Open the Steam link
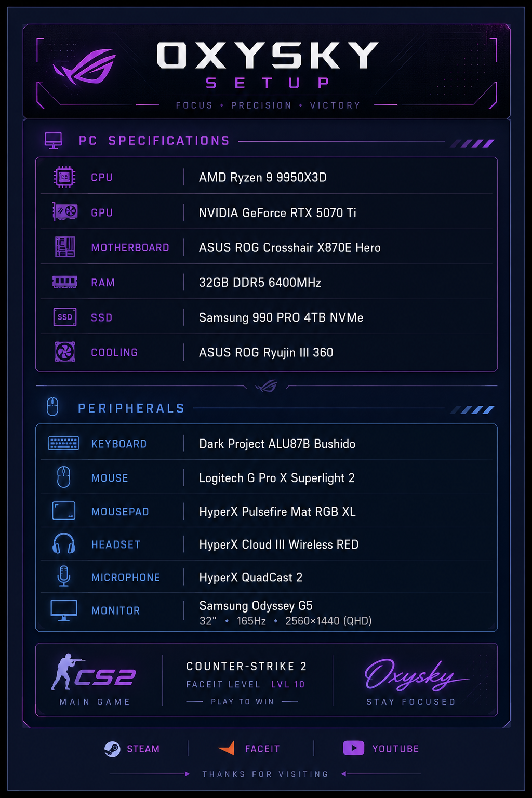Viewport: 532px width, 798px height. pyautogui.click(x=132, y=749)
